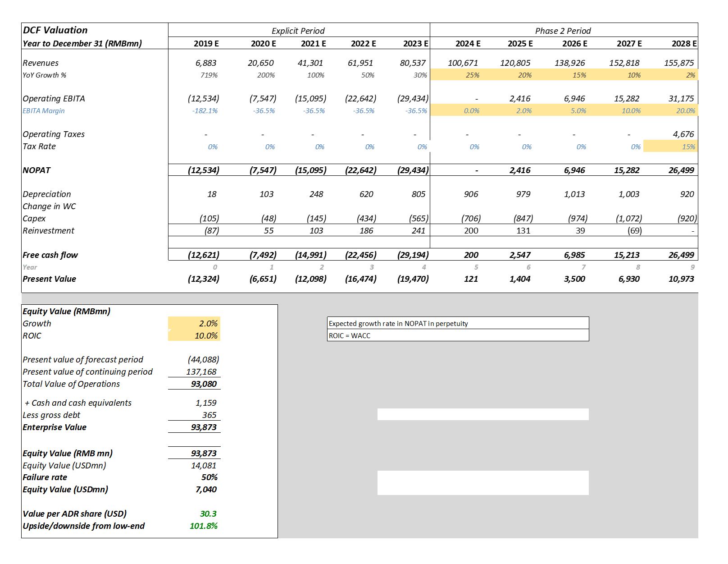Click the 2019 revenue value 6,883
Viewport: 728px width, 564px height.
click(206, 63)
